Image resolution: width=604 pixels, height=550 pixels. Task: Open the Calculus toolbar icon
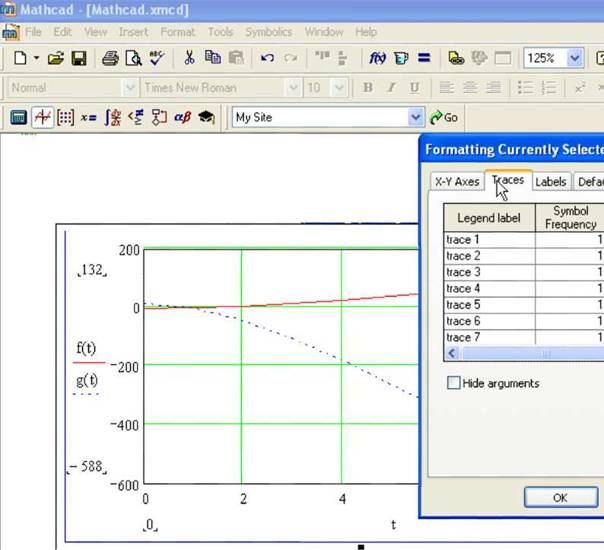point(113,117)
